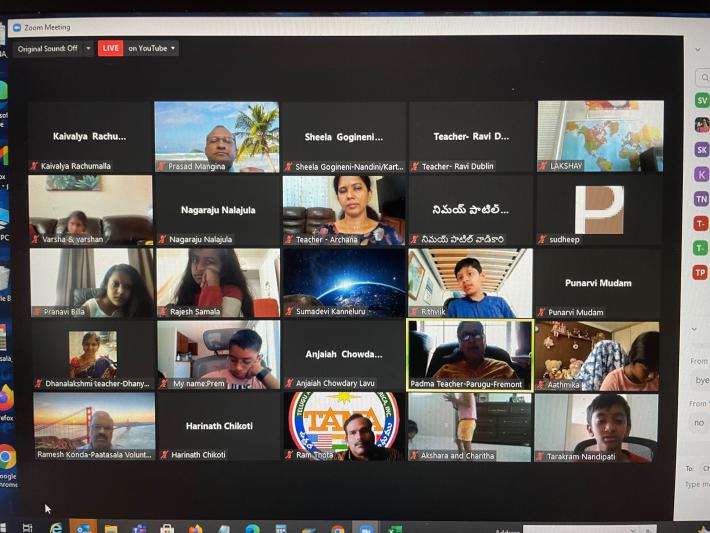710x533 pixels.
Task: Click the 'Anjaiah Chowdary Lavu' name label
Action: 335,383
